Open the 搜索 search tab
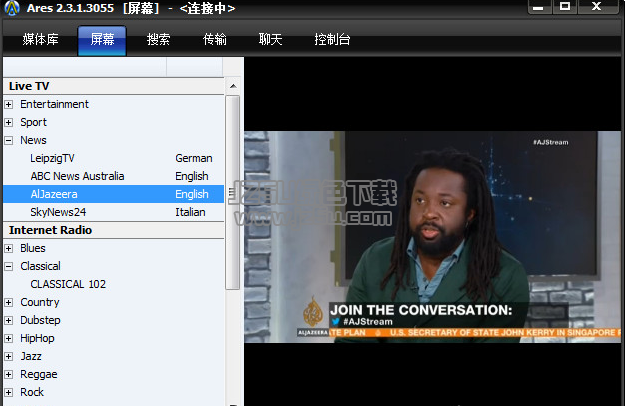This screenshot has height=406, width=626. coord(158,39)
